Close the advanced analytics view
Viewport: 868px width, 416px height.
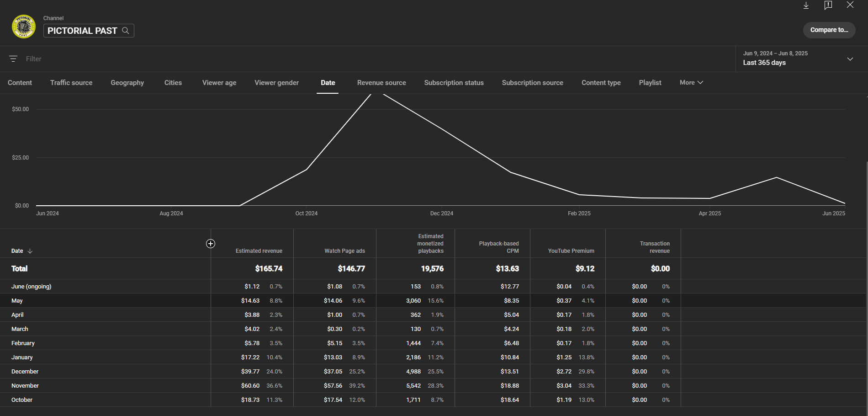pyautogui.click(x=850, y=5)
